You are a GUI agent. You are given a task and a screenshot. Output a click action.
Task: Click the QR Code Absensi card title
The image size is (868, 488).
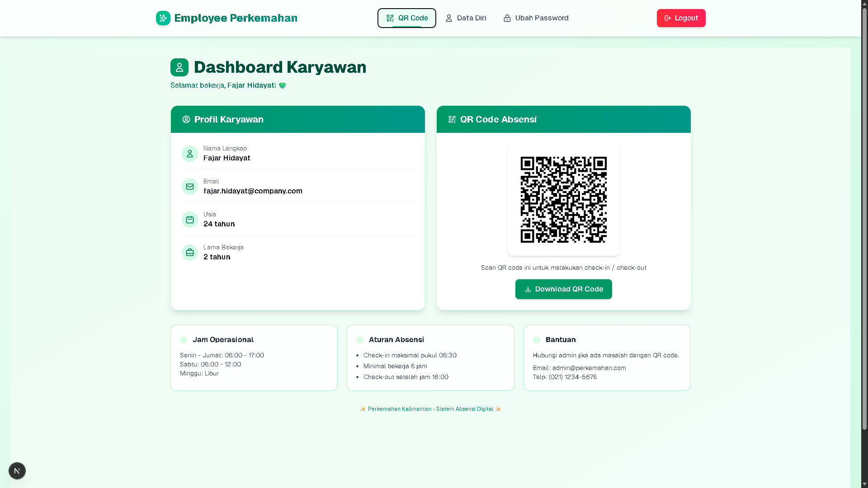click(x=498, y=119)
